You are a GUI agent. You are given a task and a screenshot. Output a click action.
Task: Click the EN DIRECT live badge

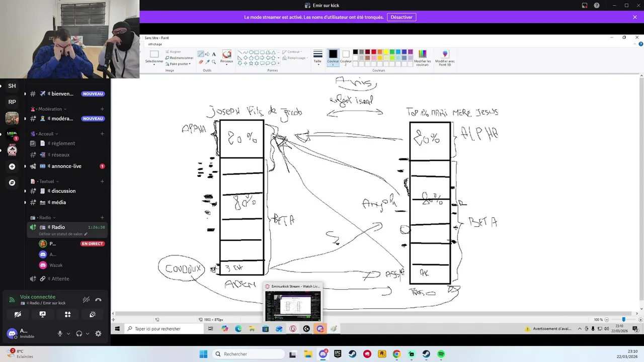coord(92,244)
